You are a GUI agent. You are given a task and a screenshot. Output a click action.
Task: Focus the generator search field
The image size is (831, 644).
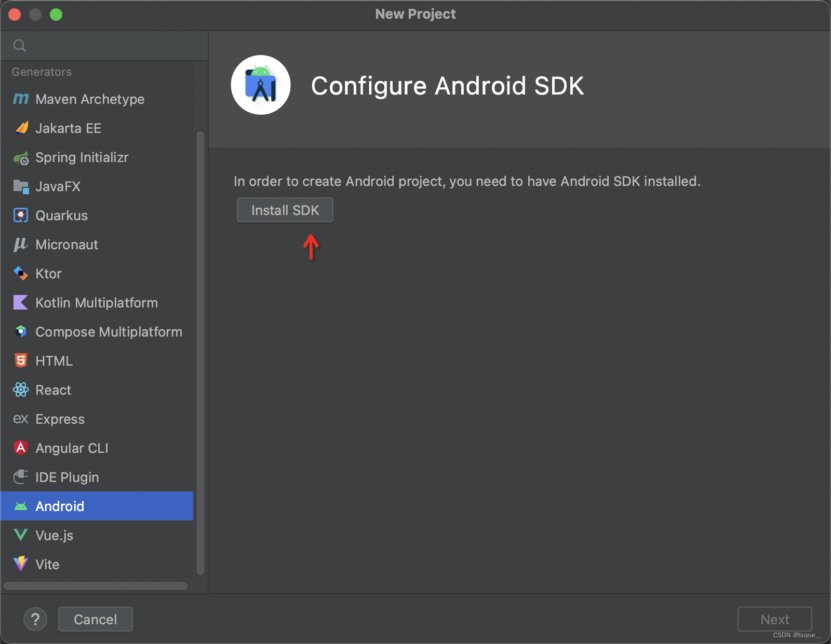point(104,46)
